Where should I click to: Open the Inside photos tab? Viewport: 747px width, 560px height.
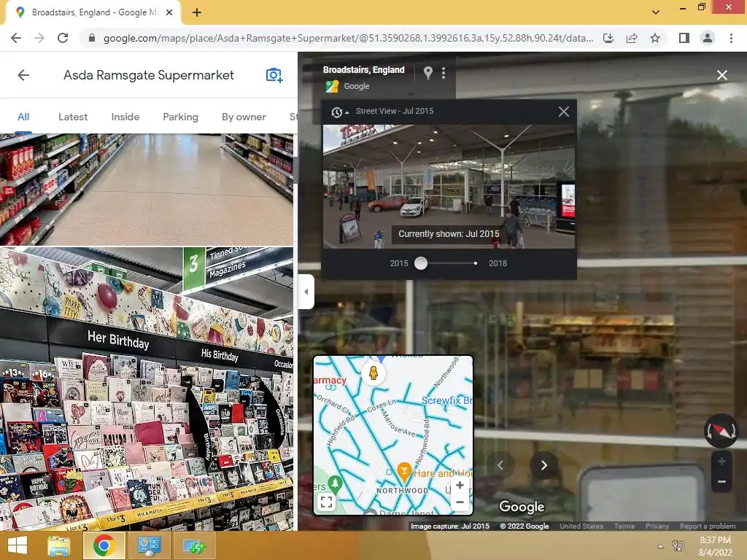coord(125,117)
